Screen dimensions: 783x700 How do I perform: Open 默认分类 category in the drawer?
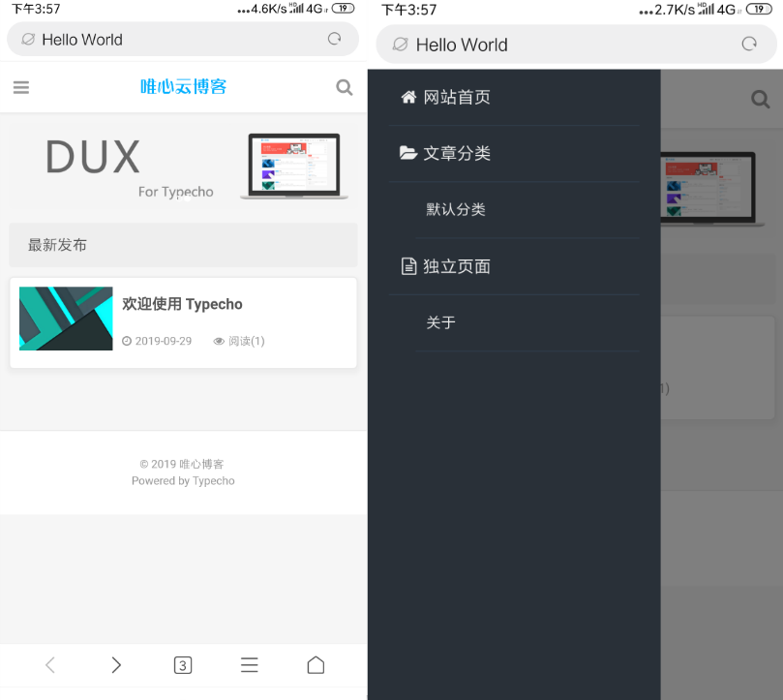pos(456,210)
